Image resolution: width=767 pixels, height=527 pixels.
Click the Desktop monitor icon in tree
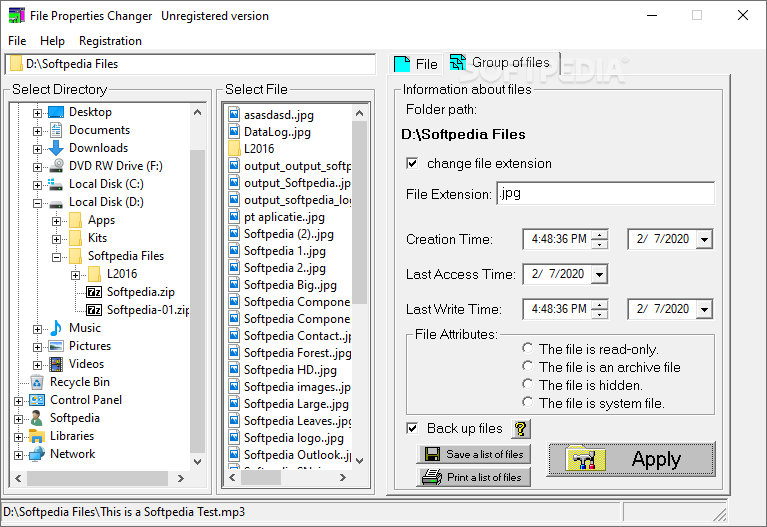(x=56, y=112)
